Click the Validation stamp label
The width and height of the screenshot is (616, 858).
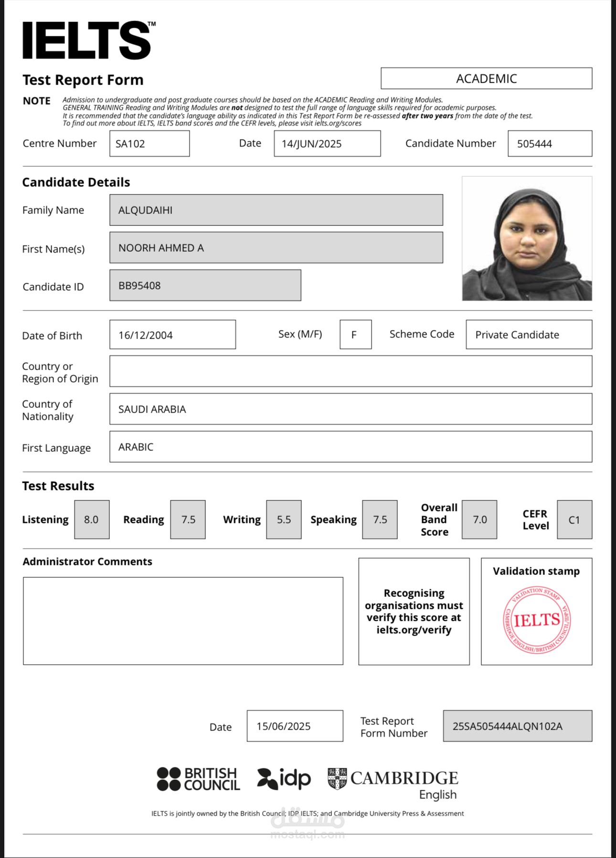pos(536,571)
